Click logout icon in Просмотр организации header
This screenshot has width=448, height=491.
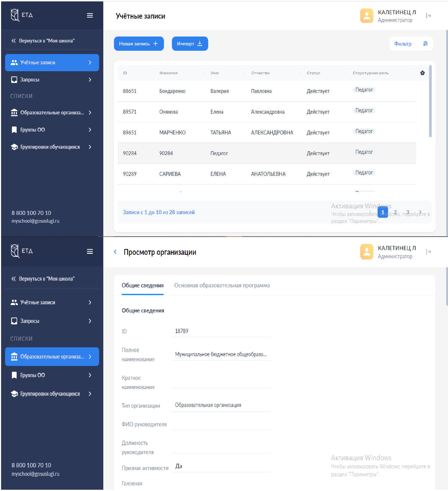click(x=428, y=252)
